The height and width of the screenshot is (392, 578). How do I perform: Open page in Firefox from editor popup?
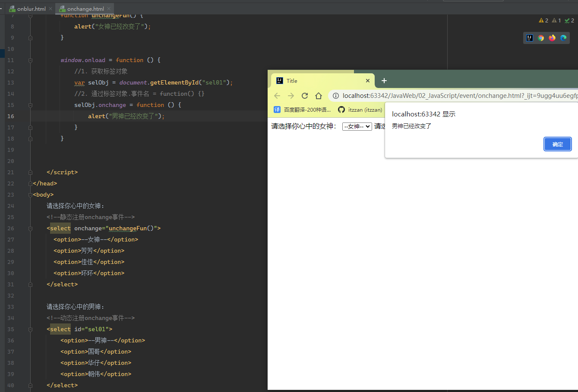point(552,38)
